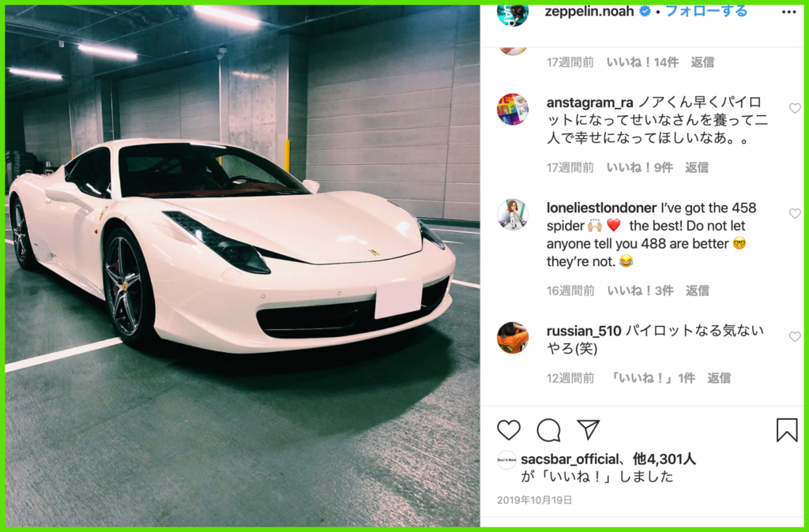The width and height of the screenshot is (809, 532).
Task: Reply to russian_510's comment via 返信
Action: pos(719,378)
